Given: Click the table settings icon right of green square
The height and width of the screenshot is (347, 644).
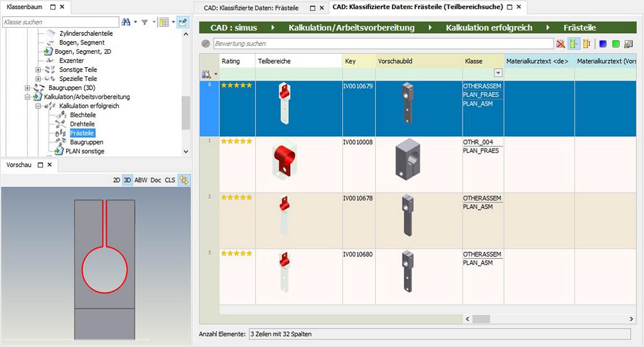Looking at the screenshot, I should click(x=628, y=43).
